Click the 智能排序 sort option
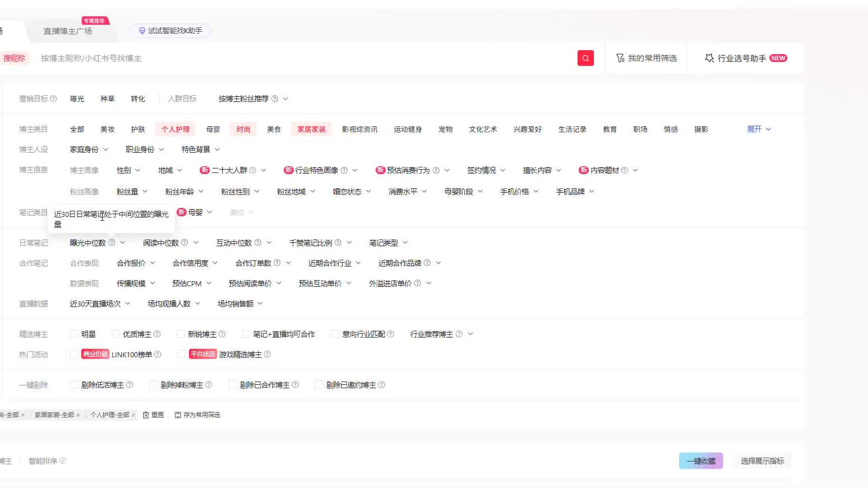The height and width of the screenshot is (488, 868). tap(47, 461)
